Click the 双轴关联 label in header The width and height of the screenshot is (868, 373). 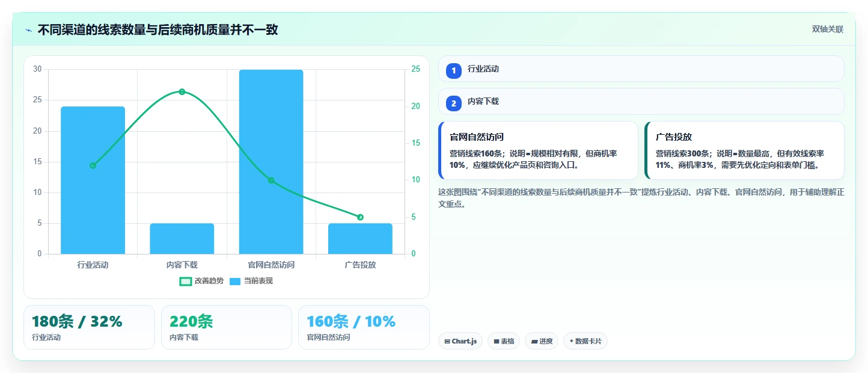pyautogui.click(x=828, y=29)
